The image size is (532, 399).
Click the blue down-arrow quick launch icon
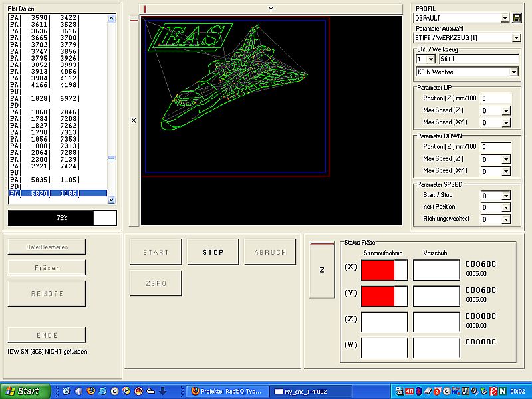(x=162, y=391)
